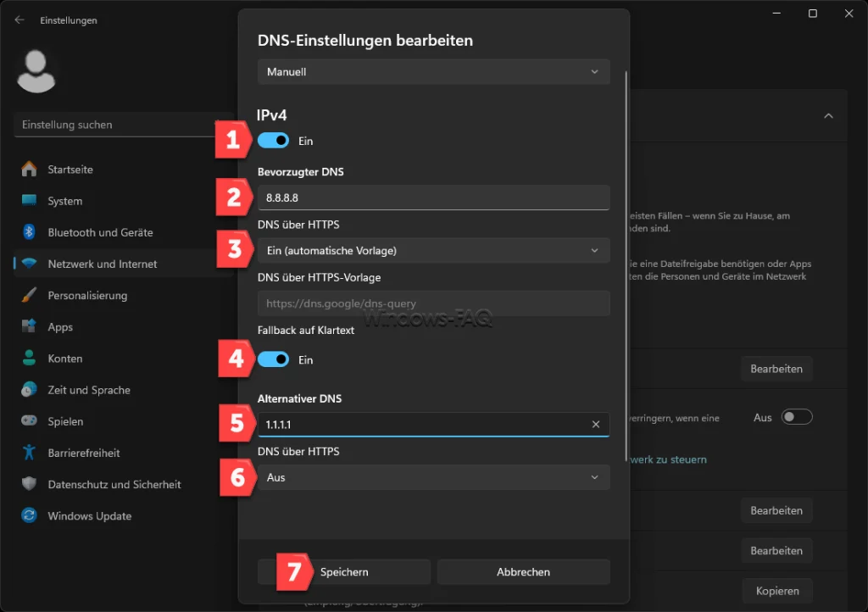The image size is (868, 612).
Task: Toggle Fallback auf Klartext switch
Action: click(273, 359)
